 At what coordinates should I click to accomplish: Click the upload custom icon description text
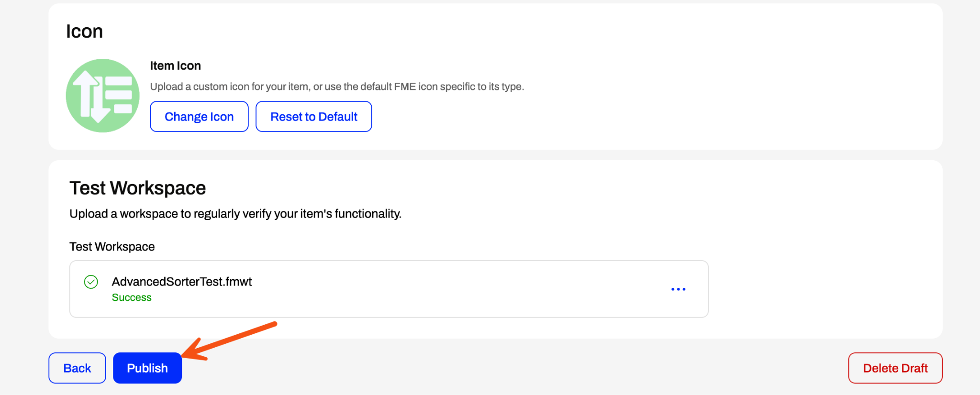point(337,87)
